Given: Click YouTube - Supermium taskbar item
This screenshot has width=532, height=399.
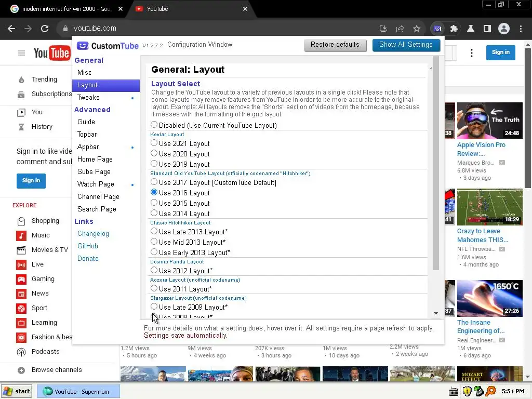Looking at the screenshot, I should 78,392.
